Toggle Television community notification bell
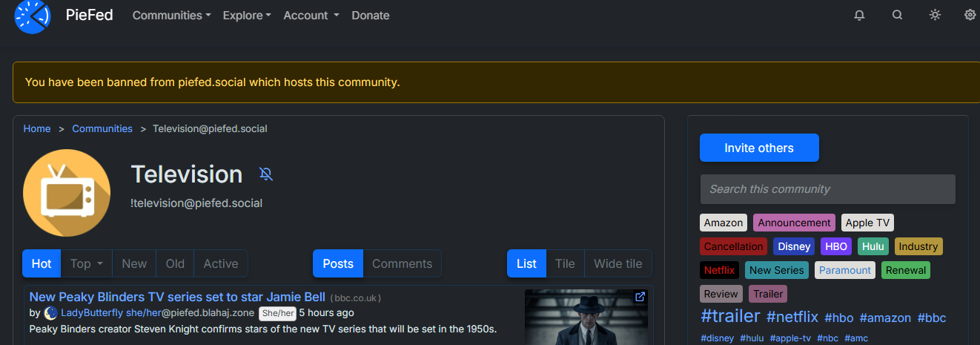 tap(266, 174)
